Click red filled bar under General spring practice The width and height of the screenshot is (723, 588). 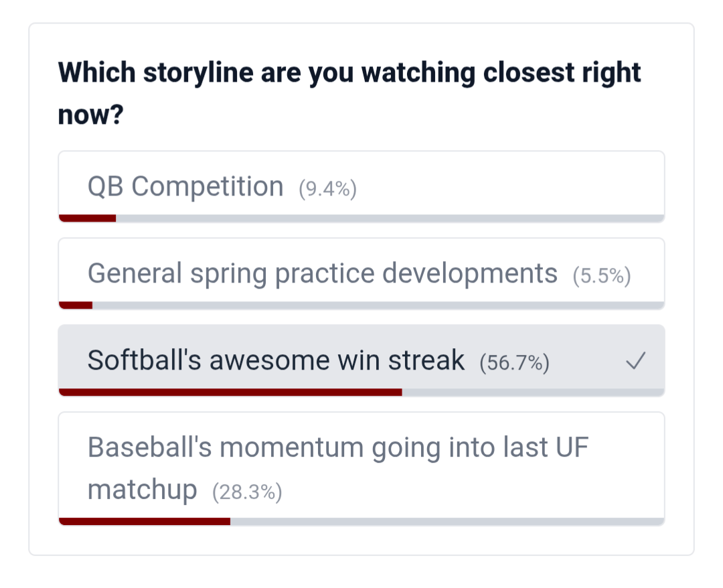click(x=76, y=305)
